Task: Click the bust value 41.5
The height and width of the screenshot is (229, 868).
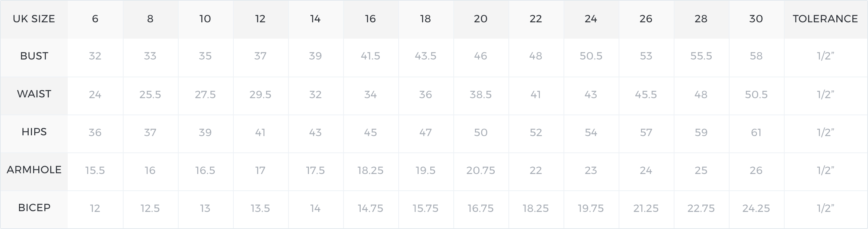Action: click(x=370, y=56)
